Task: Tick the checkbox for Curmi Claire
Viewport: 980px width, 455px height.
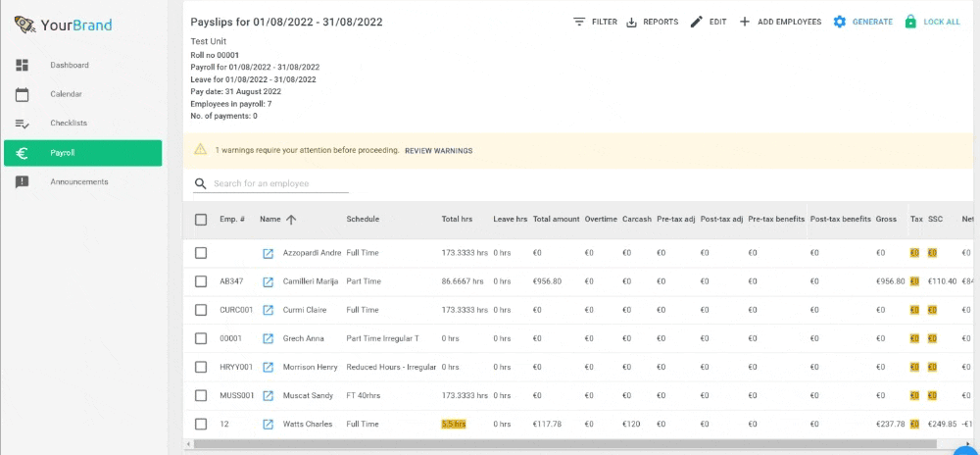Action: [201, 310]
